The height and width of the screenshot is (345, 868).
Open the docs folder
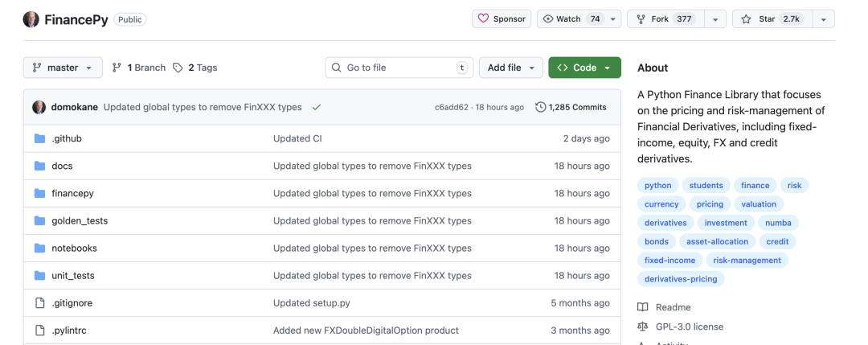coord(62,166)
